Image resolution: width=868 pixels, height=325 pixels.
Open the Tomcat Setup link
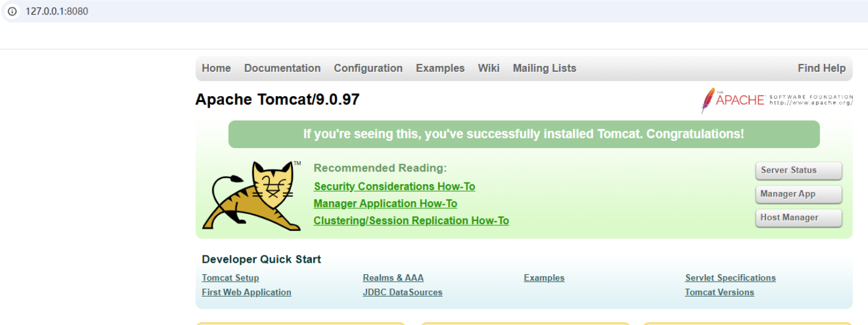[230, 278]
